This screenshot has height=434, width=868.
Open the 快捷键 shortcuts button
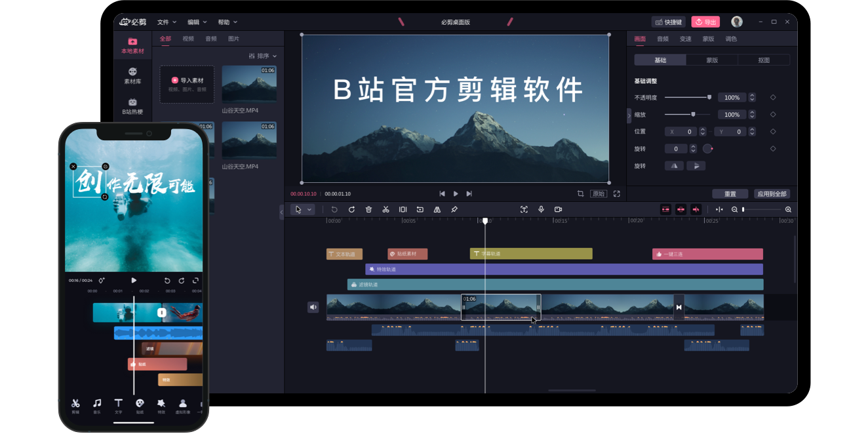tap(668, 22)
